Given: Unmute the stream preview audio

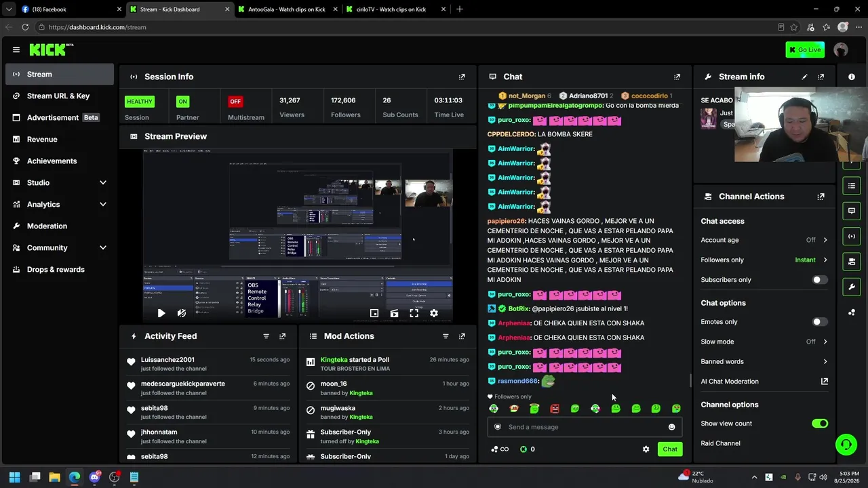Looking at the screenshot, I should (x=182, y=313).
